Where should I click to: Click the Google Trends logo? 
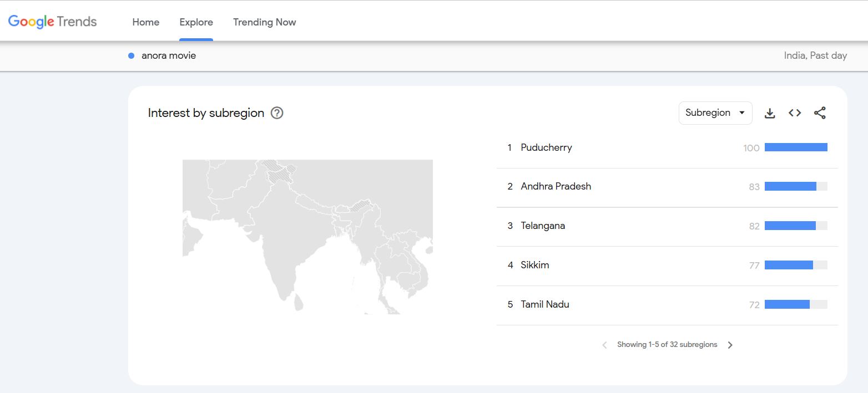(52, 22)
